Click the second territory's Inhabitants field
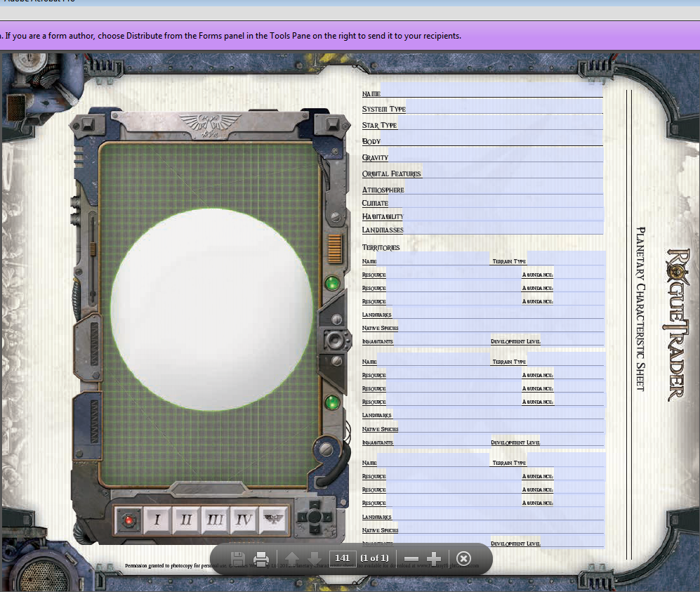The height and width of the screenshot is (592, 700). pyautogui.click(x=442, y=440)
